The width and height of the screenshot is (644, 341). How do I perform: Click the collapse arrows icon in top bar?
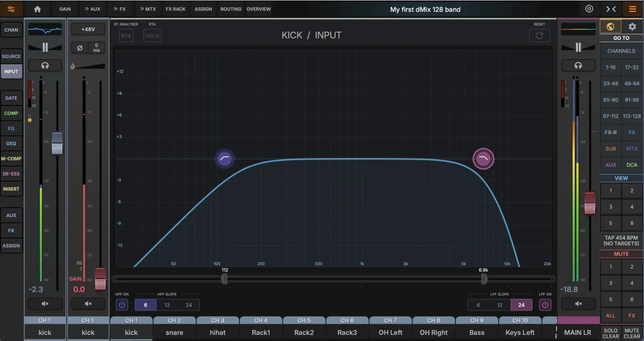click(611, 9)
